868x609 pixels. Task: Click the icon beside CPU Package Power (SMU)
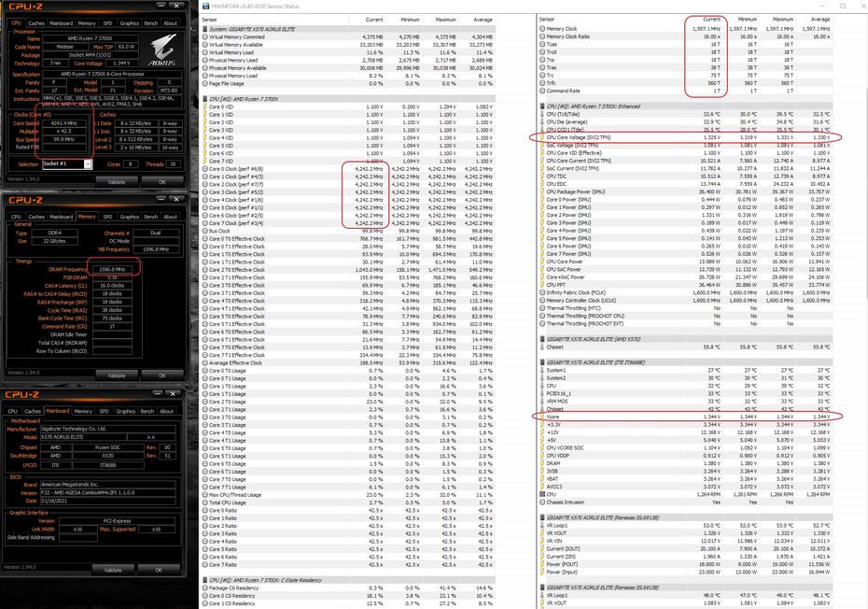(x=542, y=191)
